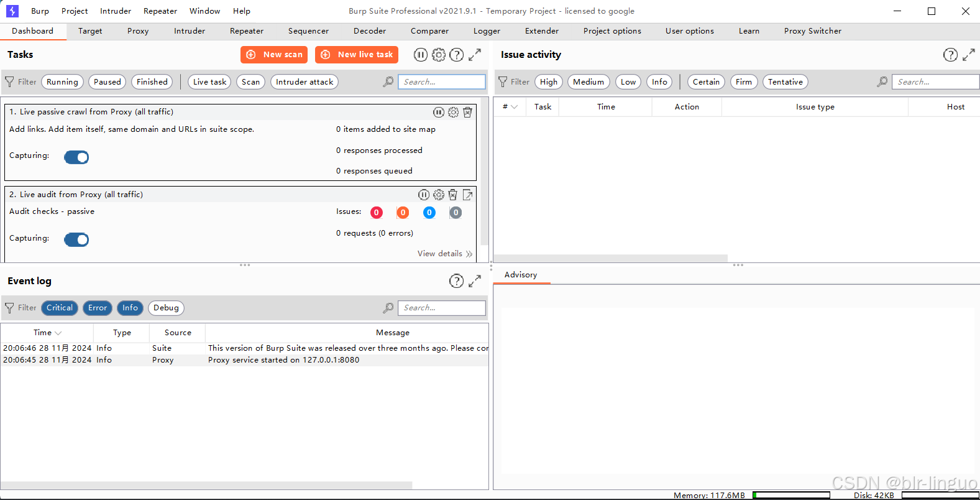
Task: Click the Memory usage bar in status bar
Action: click(791, 496)
